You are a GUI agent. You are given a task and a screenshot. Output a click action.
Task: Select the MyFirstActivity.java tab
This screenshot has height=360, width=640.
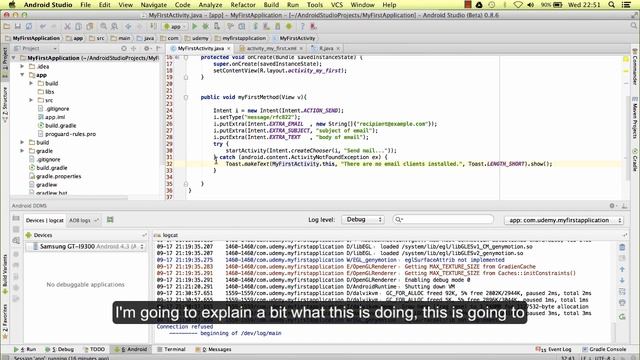coord(200,48)
